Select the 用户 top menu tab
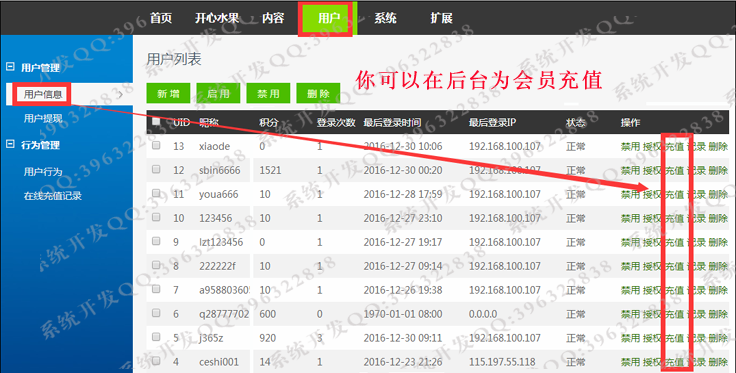 coord(329,18)
